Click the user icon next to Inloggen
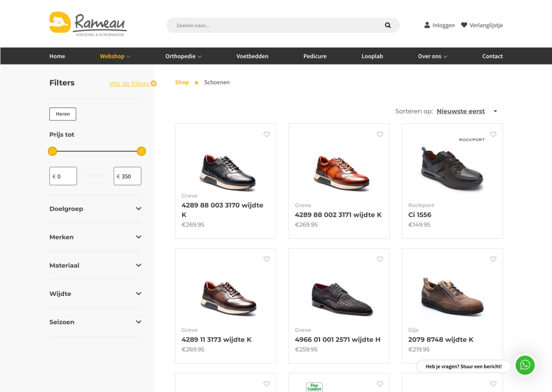 click(x=427, y=25)
